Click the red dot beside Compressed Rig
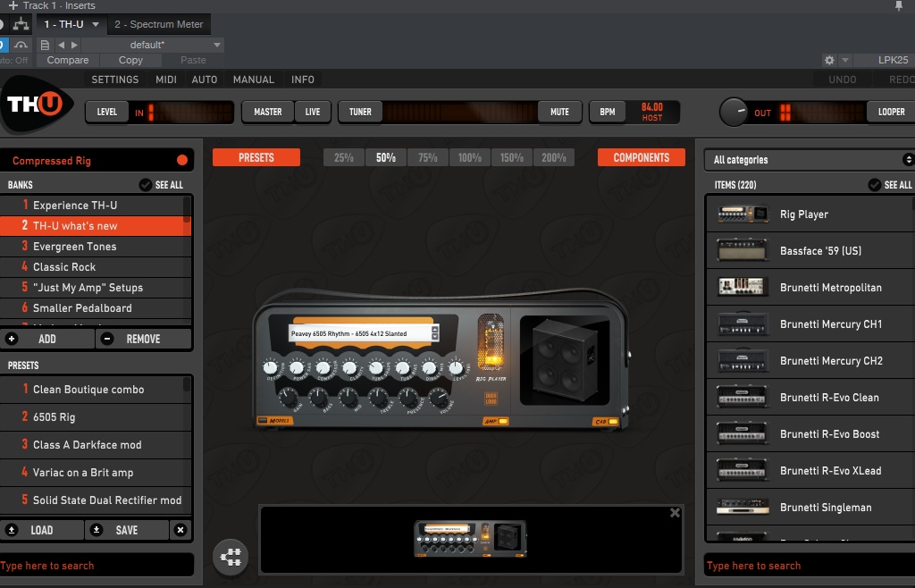Screen dimensions: 915x588 182,160
